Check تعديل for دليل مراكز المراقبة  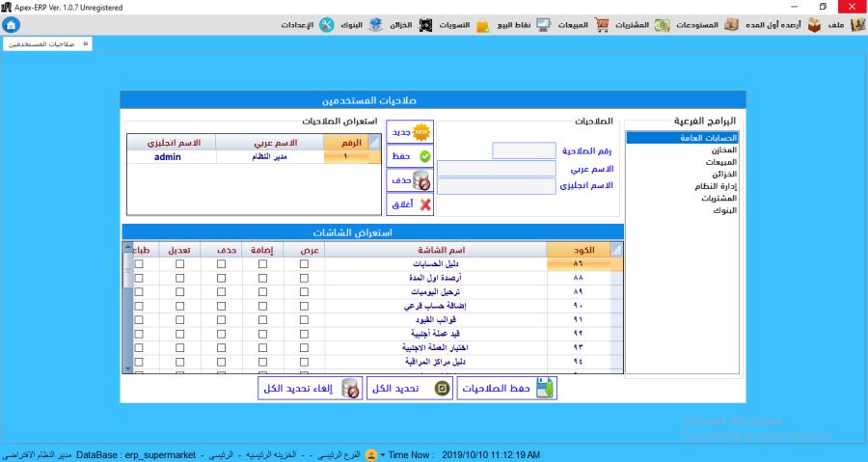click(x=179, y=362)
